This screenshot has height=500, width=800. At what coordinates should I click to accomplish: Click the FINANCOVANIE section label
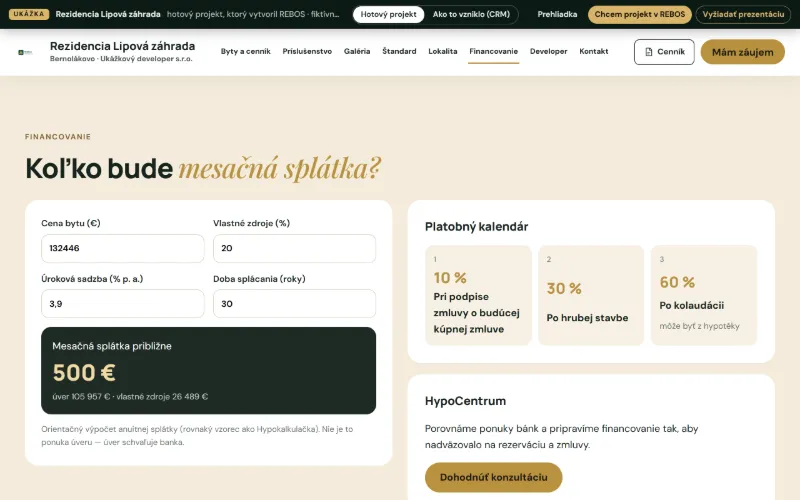coord(58,137)
